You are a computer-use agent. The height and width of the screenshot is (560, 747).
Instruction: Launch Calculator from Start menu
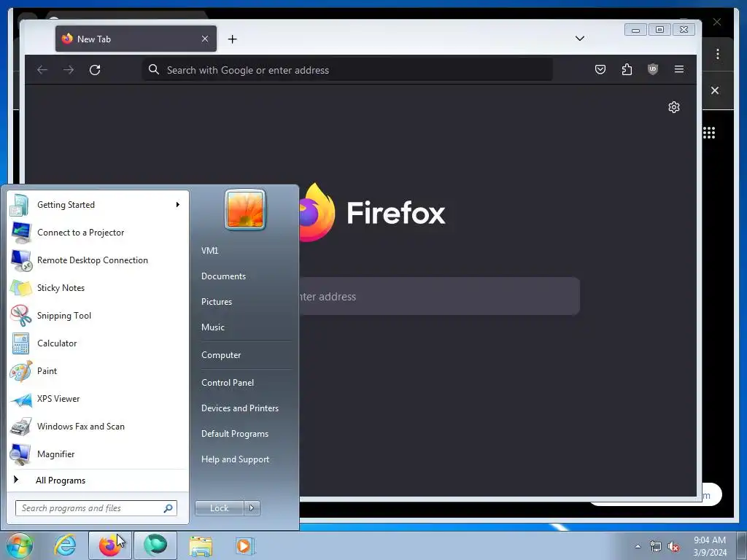98,343
